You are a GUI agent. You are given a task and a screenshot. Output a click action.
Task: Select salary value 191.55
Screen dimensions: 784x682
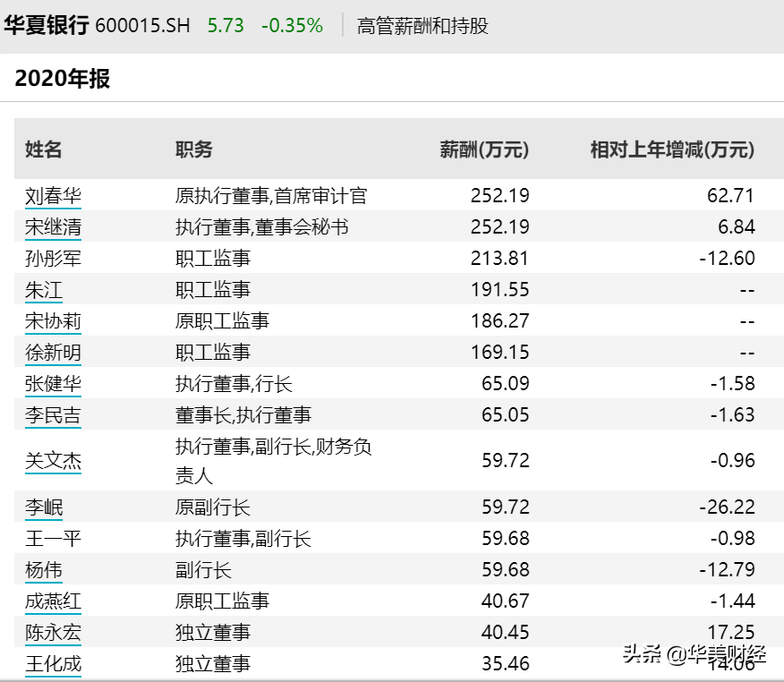[499, 290]
